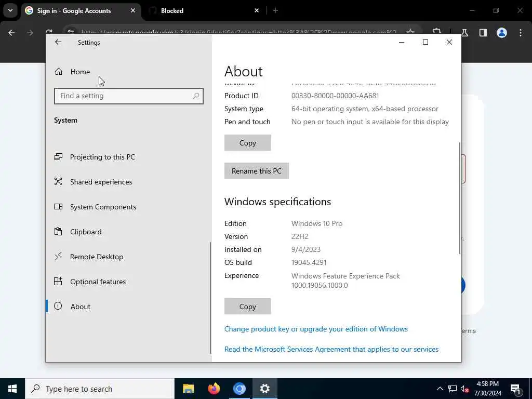Focus the Find a setting search box
The image size is (532, 399).
[129, 96]
